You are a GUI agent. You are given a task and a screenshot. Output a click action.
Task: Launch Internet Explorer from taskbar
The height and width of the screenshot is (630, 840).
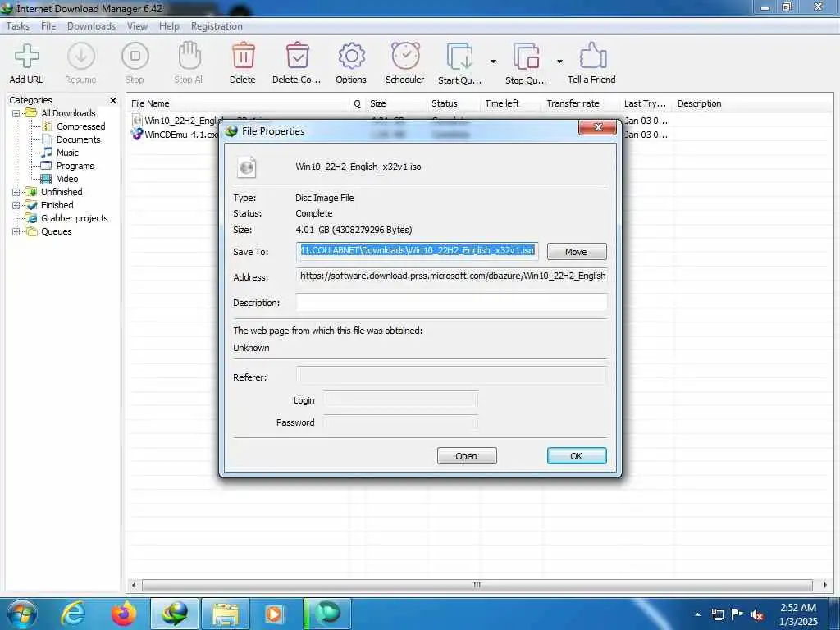(x=73, y=614)
